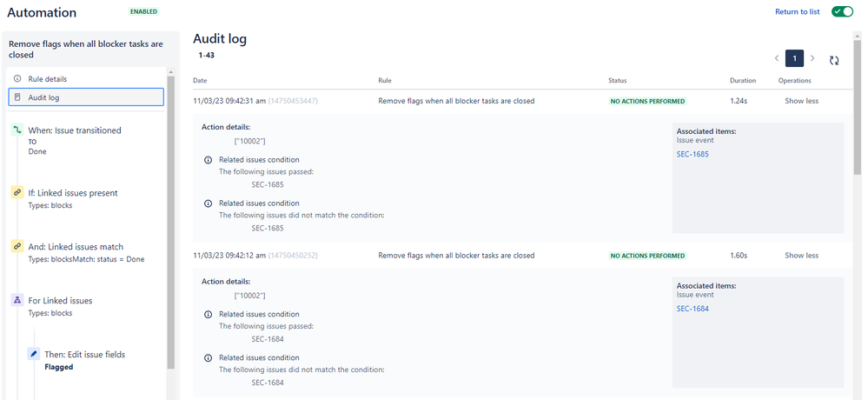Go to previous audit log page
Viewport: 868px width, 400px height.
[x=777, y=58]
